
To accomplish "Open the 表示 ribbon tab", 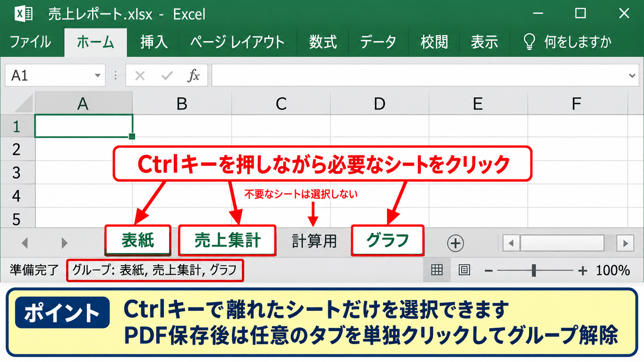I will coord(484,42).
